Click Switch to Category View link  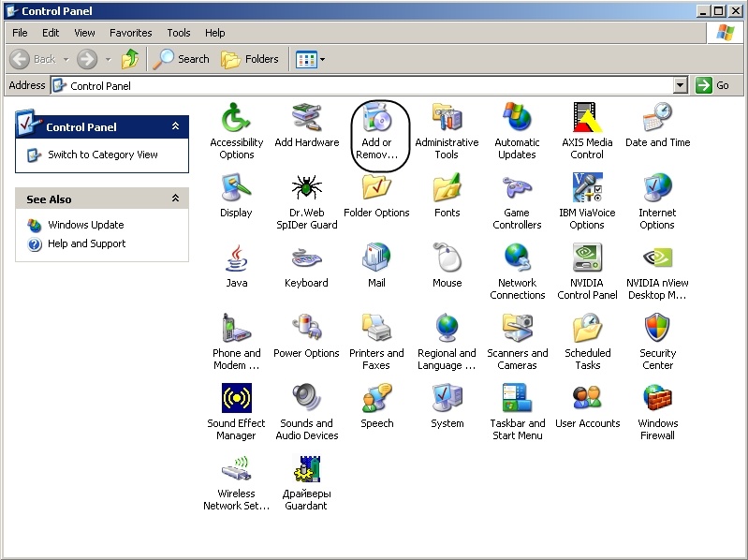102,155
